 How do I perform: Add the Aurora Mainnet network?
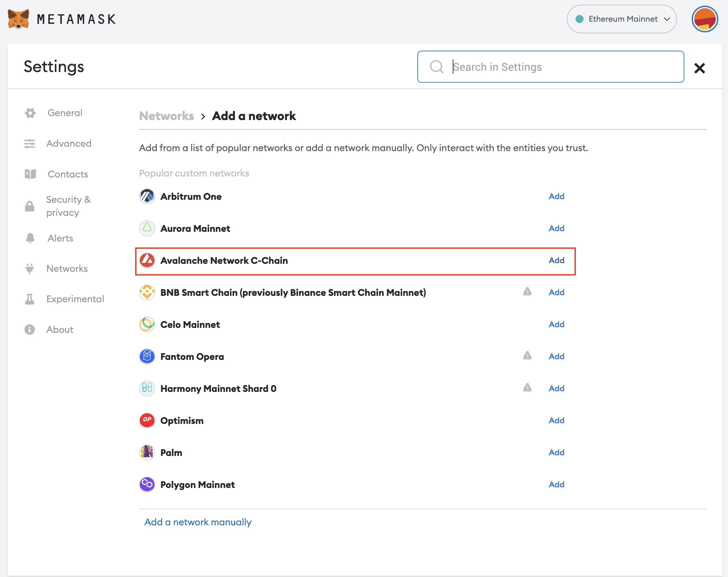(557, 228)
